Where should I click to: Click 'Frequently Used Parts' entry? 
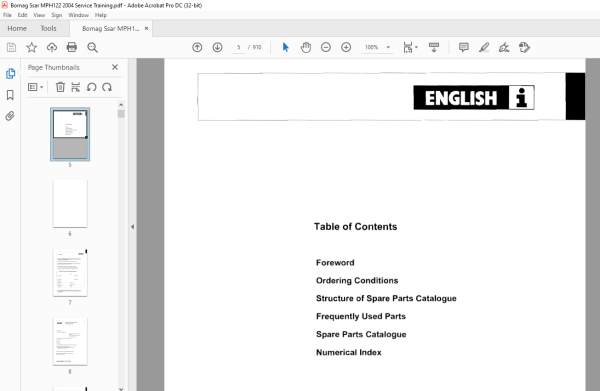tap(361, 316)
